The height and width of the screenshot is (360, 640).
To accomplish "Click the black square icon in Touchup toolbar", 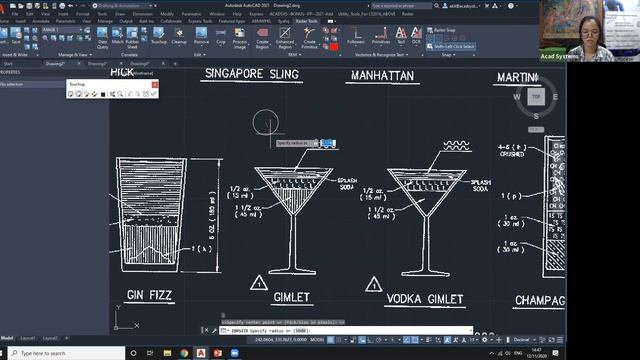I will [x=103, y=94].
